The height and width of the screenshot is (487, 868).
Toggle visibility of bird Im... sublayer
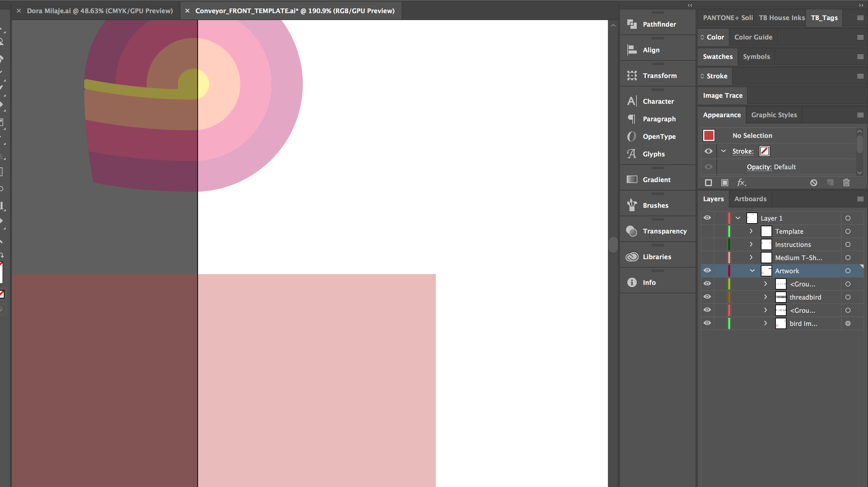point(707,323)
